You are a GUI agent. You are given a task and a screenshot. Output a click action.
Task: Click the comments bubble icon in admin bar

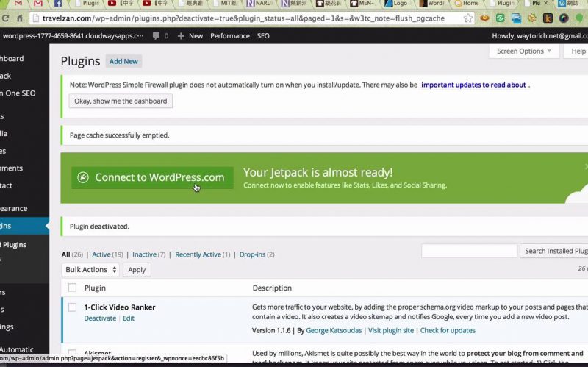pyautogui.click(x=157, y=35)
